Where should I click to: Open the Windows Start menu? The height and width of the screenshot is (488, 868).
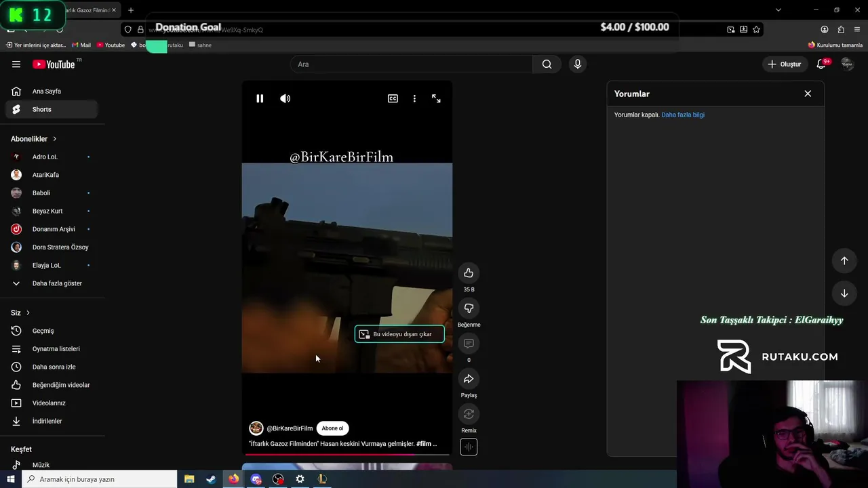[11, 479]
